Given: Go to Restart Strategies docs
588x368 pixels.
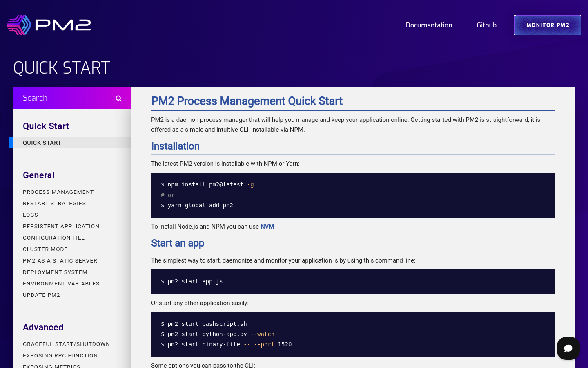Looking at the screenshot, I should [54, 203].
